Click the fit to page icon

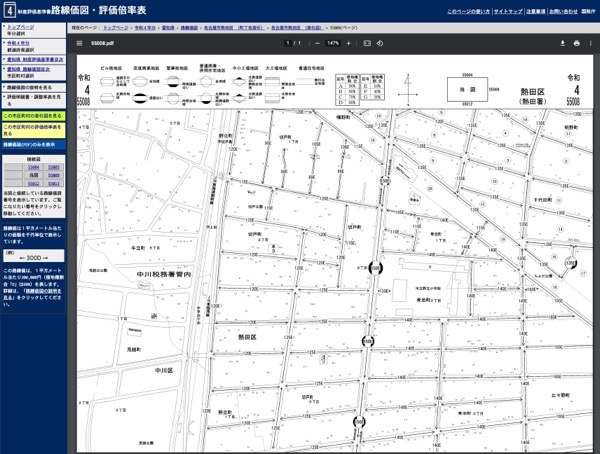(367, 43)
